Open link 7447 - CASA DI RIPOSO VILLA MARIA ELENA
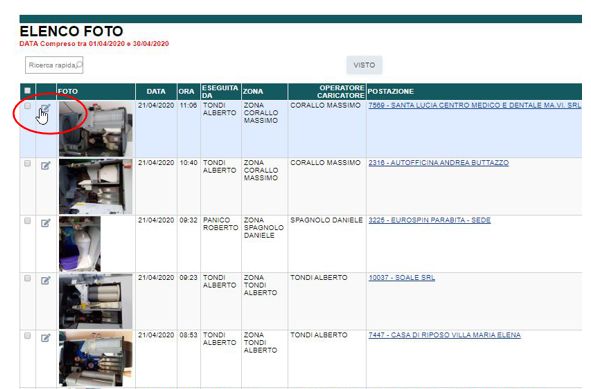 (x=444, y=335)
